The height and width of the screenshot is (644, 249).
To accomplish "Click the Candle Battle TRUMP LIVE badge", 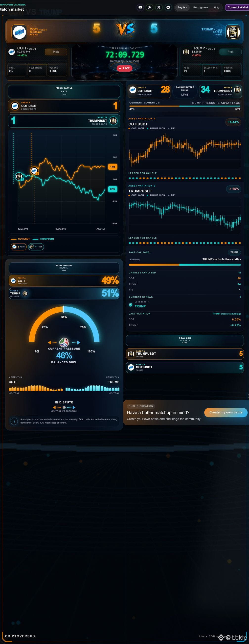I will (185, 91).
